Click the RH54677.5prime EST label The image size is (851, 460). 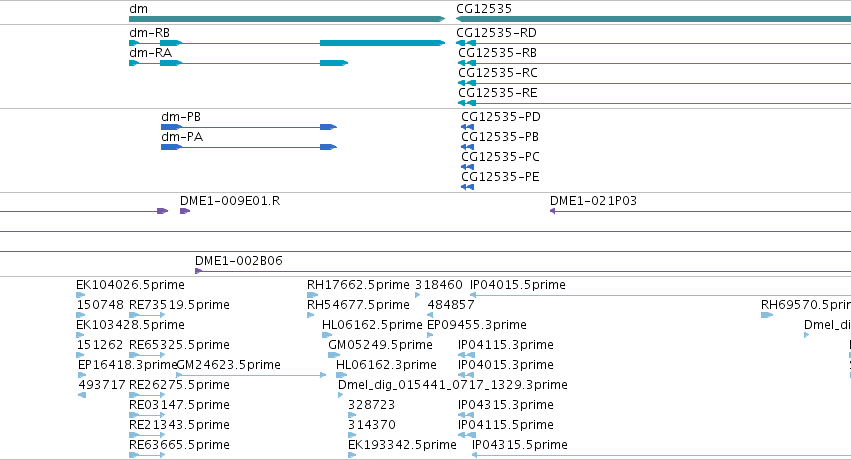358,305
